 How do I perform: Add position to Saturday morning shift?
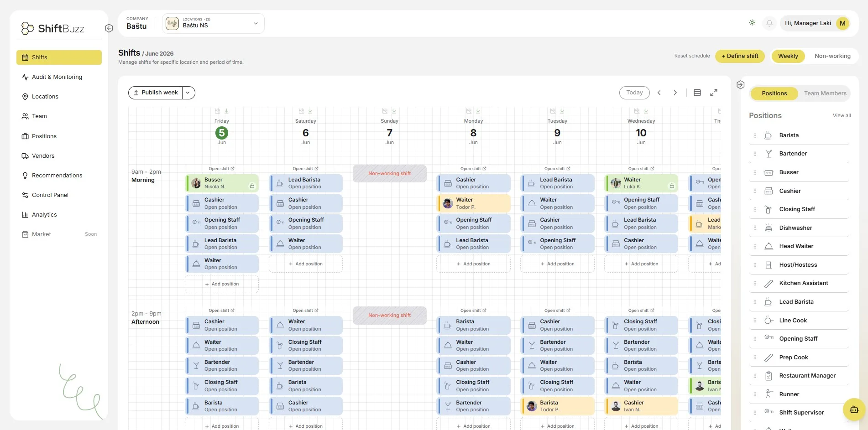pos(305,264)
